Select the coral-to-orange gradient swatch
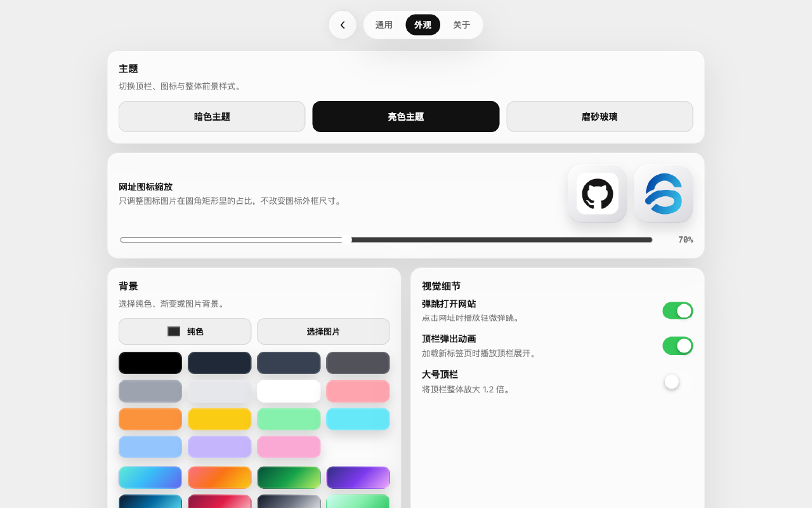Screen dimensions: 812x508 [x=219, y=478]
